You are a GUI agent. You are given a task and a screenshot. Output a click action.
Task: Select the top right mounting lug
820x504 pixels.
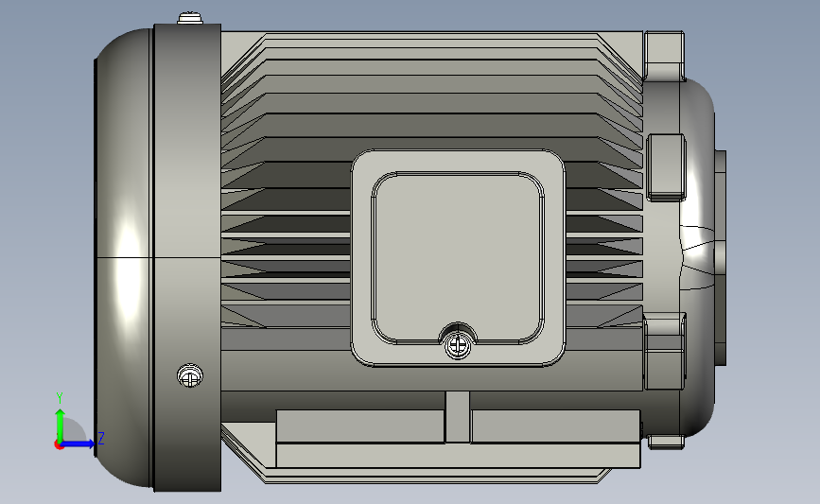(x=664, y=55)
